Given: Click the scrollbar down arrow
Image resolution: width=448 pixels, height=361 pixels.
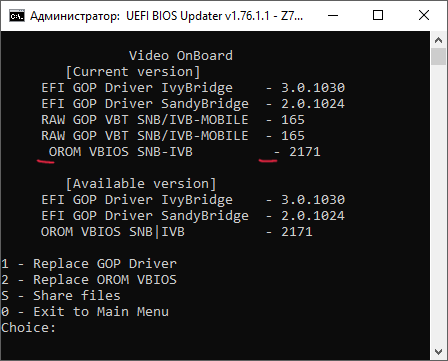Looking at the screenshot, I should click(x=438, y=351).
